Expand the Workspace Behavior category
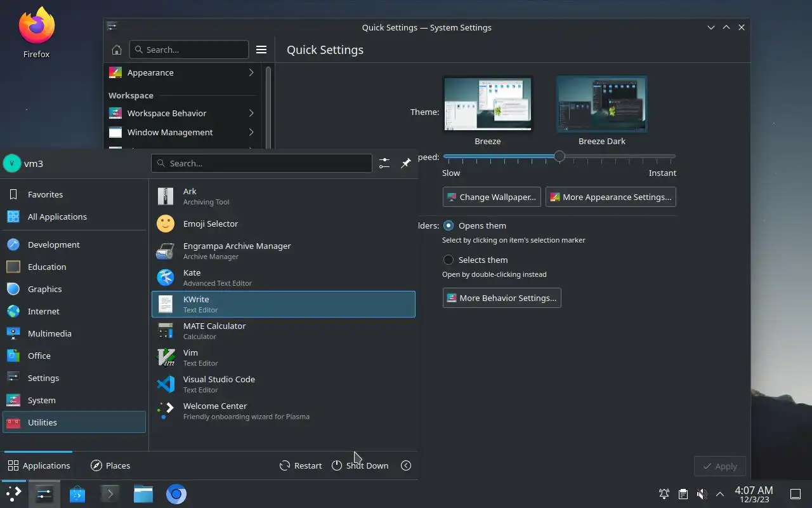Viewport: 812px width, 508px height. [x=184, y=113]
